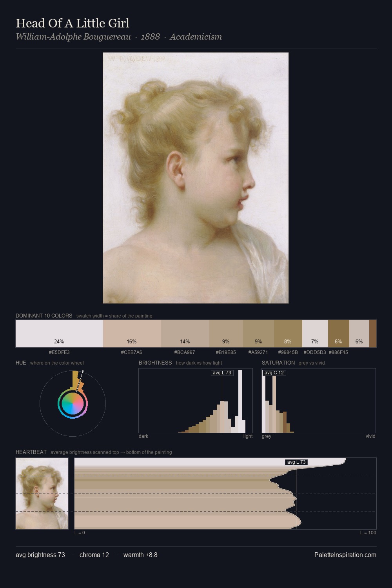Select the 6% swatch above #886F45
Screen dimensions: 392x588
339,334
